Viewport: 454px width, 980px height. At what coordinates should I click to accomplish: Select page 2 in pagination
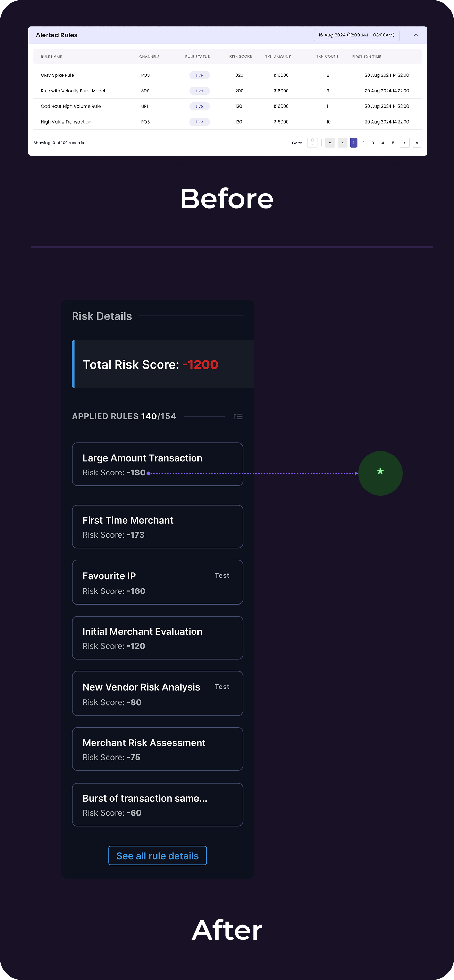pyautogui.click(x=363, y=143)
